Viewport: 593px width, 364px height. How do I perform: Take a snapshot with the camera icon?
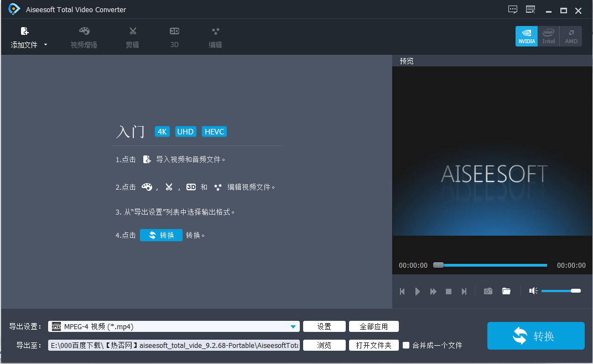coord(488,291)
